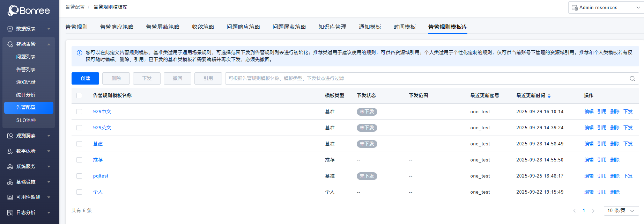Viewport: 644px width, 224px height.
Task: Click the 数据报表 sidebar icon
Action: (x=10, y=29)
